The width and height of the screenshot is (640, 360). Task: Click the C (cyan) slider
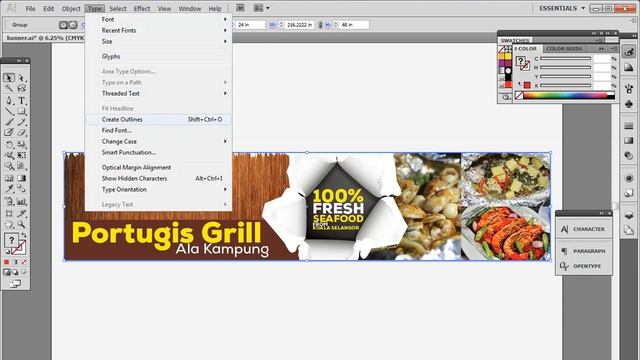pyautogui.click(x=565, y=59)
